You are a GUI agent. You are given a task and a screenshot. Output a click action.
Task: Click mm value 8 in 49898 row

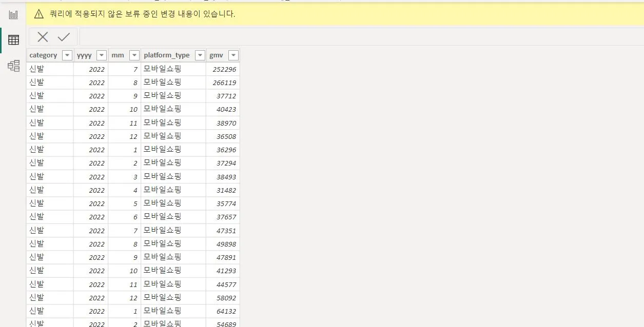(x=135, y=244)
